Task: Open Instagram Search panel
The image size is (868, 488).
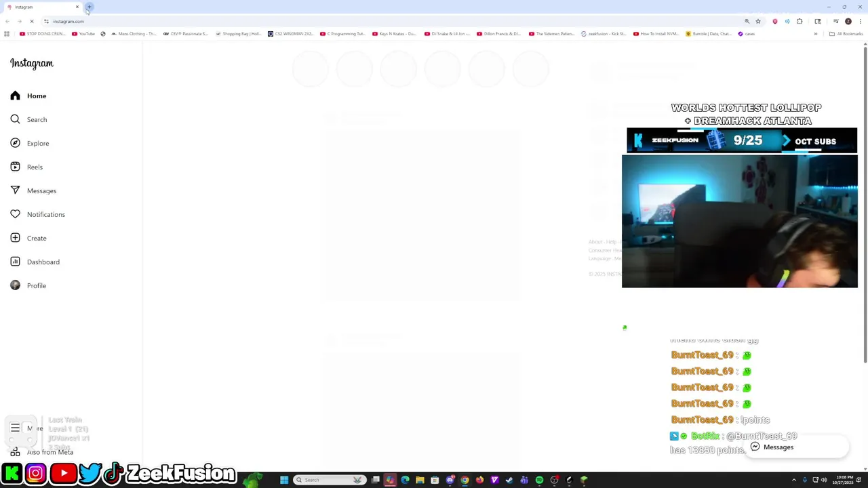Action: pyautogui.click(x=28, y=119)
